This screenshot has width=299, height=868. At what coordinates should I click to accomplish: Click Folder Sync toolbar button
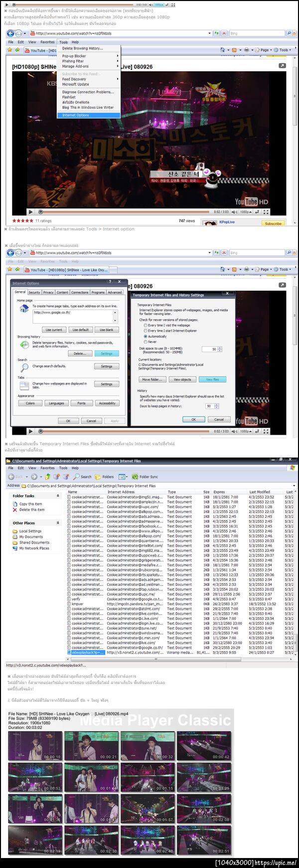coord(145,477)
